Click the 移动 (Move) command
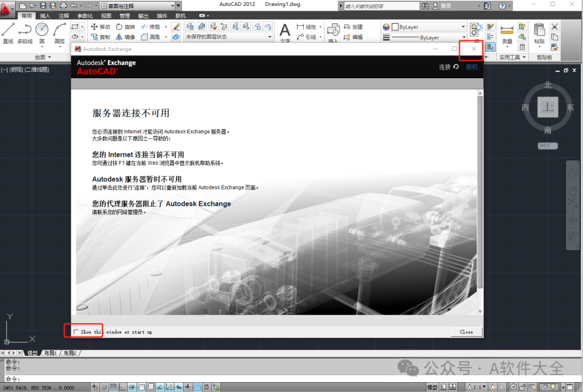This screenshot has height=392, width=583. point(100,27)
